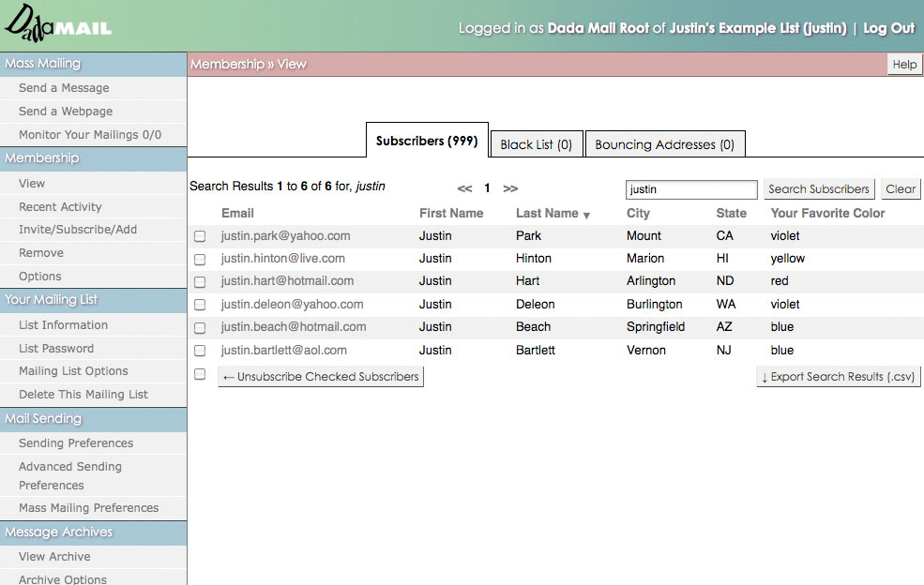Select checkbox for justin.hart@hotmail.com
The width and height of the screenshot is (924, 585).
pyautogui.click(x=201, y=281)
